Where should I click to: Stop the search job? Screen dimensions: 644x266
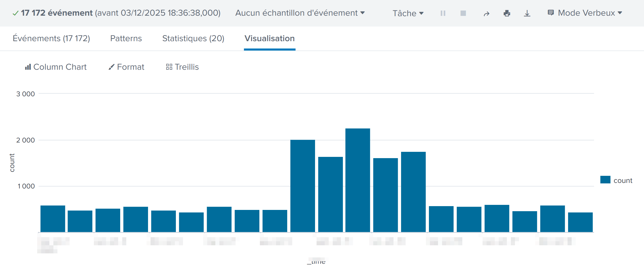pyautogui.click(x=463, y=13)
